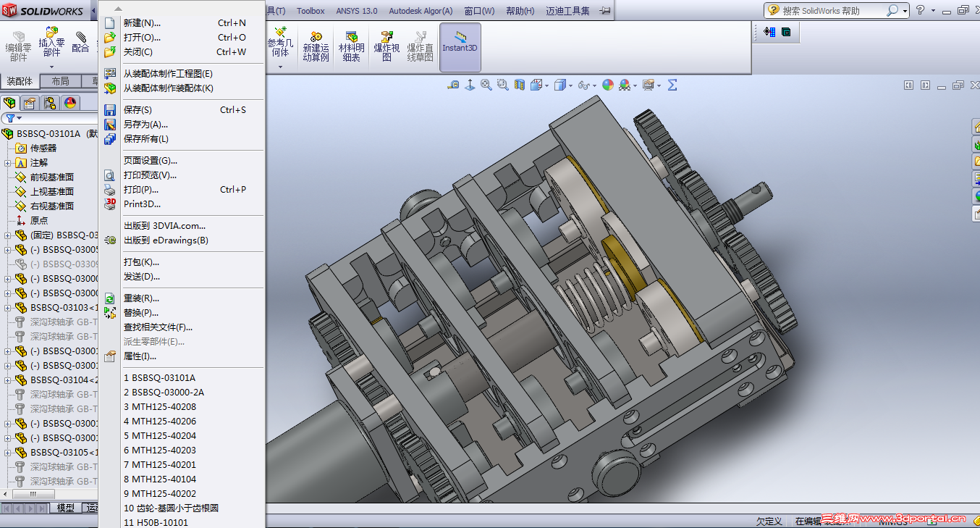Image resolution: width=980 pixels, height=528 pixels.
Task: Open the 迈迪工具集 menu
Action: (x=567, y=11)
